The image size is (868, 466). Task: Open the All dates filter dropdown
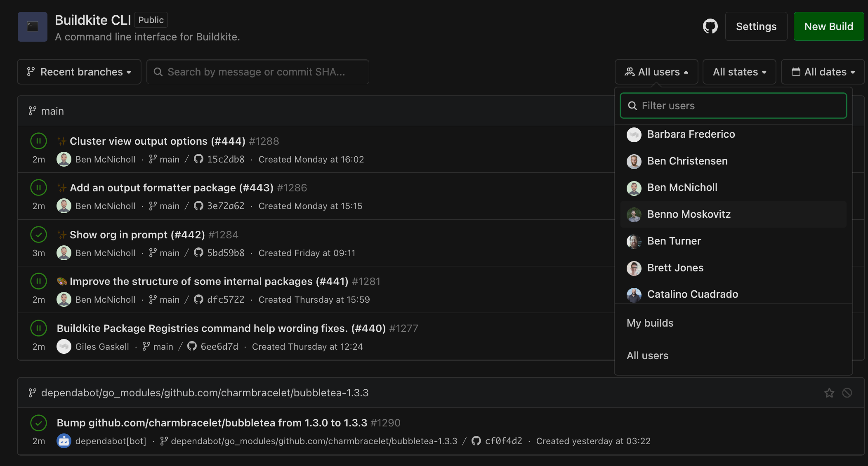pyautogui.click(x=823, y=72)
